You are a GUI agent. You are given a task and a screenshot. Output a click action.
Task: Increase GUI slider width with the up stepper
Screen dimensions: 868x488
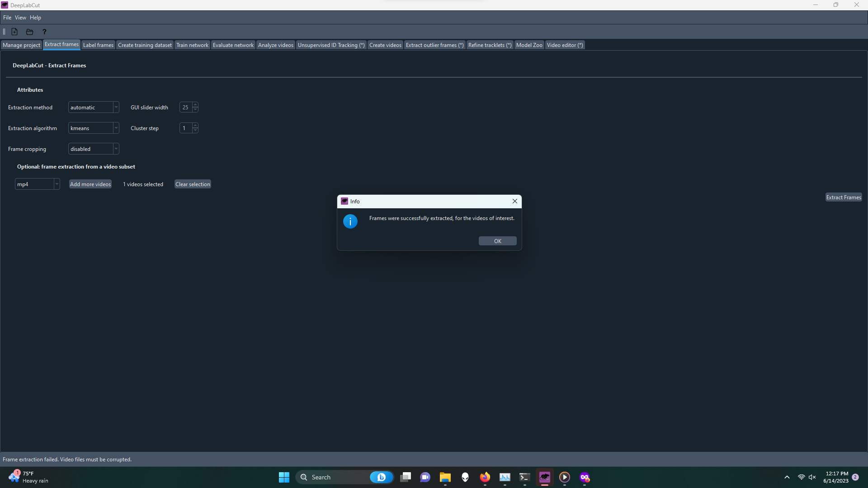click(x=195, y=105)
